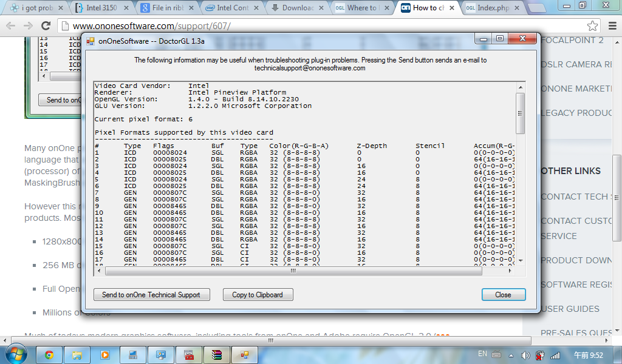Click the Windows Start button
This screenshot has width=622, height=364.
pos(15,354)
